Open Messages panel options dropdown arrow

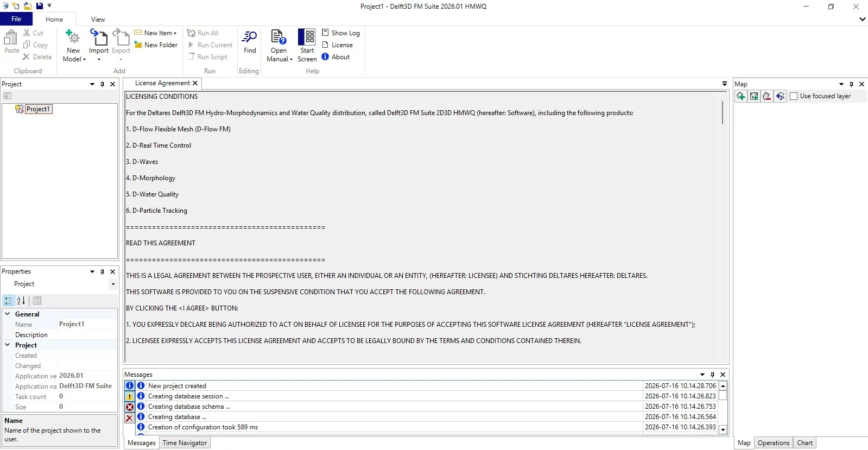click(x=702, y=375)
